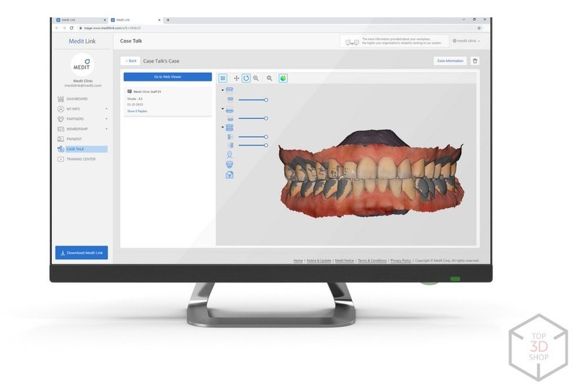
Task: Open Dashboard in the sidebar
Action: [x=76, y=99]
